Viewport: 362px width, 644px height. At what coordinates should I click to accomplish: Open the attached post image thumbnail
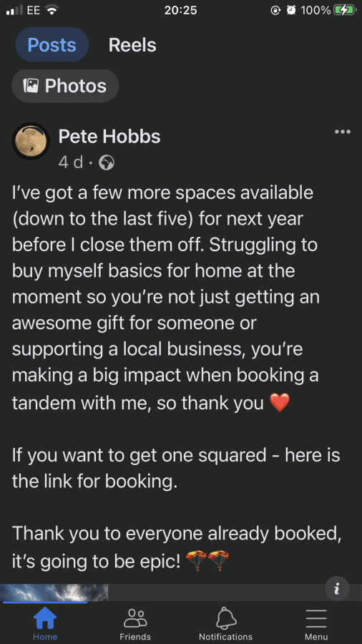coord(54,592)
